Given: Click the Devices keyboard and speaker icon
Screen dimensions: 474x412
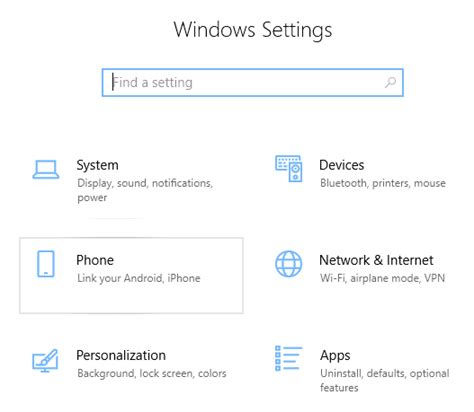Looking at the screenshot, I should [x=289, y=169].
